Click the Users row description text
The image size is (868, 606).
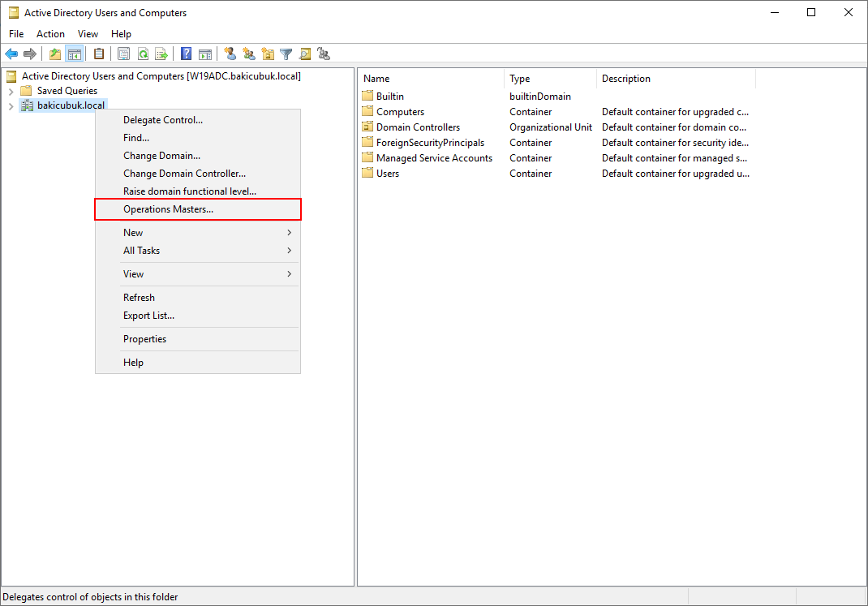click(676, 174)
